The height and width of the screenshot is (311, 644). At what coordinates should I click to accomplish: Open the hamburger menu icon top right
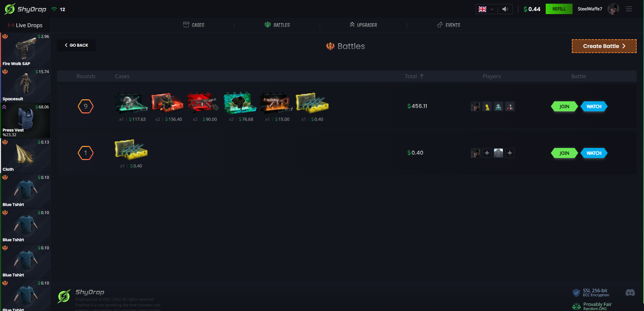[x=629, y=9]
